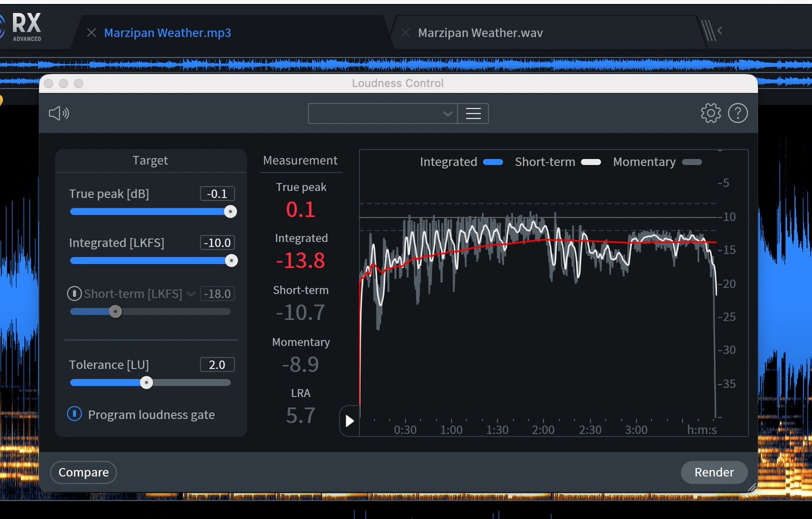The image size is (812, 519).
Task: Switch to the Marzipan Weather.mp3 tab
Action: 167,32
